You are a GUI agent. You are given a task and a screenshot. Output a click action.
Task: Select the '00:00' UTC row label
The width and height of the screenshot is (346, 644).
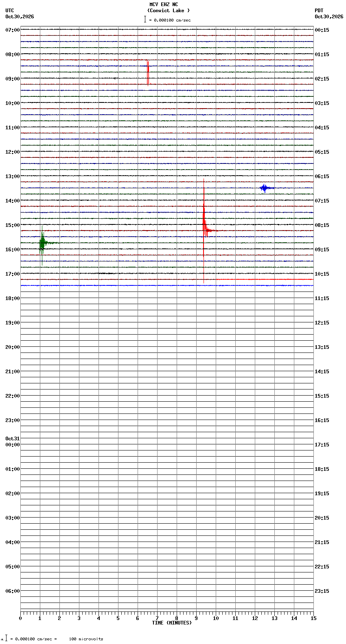[13, 445]
